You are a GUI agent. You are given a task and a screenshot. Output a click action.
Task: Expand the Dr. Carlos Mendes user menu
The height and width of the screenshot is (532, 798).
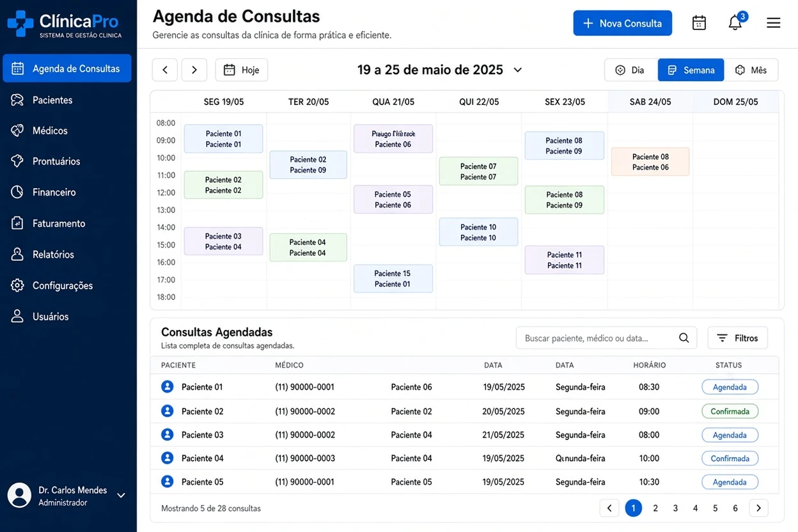pyautogui.click(x=121, y=496)
